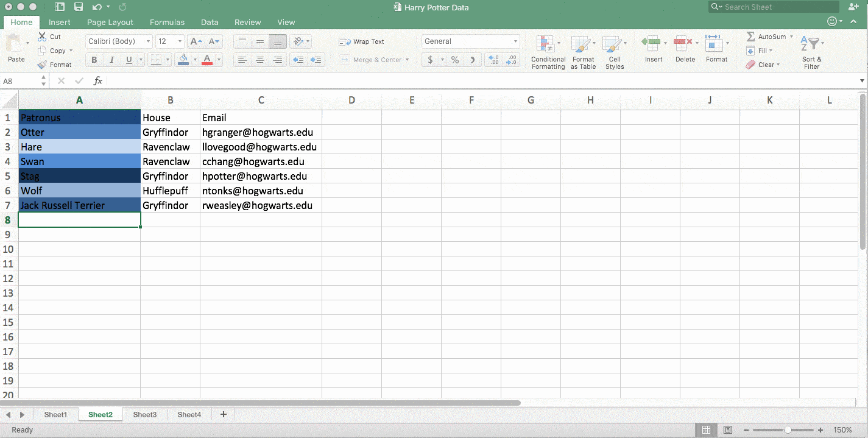This screenshot has height=438, width=868.
Task: Toggle center text alignment
Action: pos(259,60)
